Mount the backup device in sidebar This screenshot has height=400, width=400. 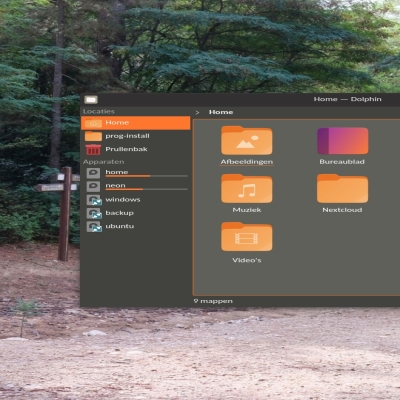pos(136,213)
